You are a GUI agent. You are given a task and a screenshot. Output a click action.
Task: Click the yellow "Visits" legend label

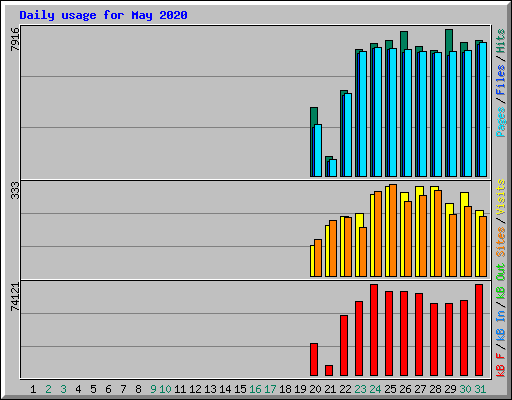501,197
